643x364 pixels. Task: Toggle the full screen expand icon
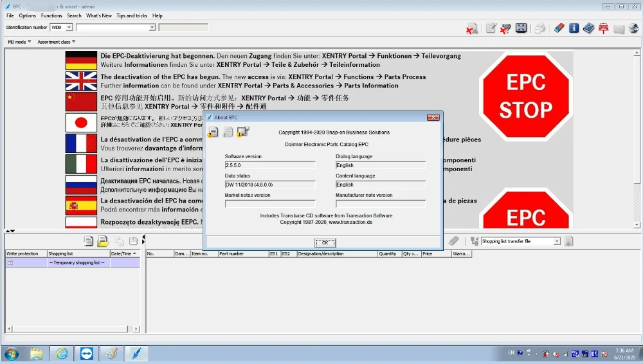(521, 28)
